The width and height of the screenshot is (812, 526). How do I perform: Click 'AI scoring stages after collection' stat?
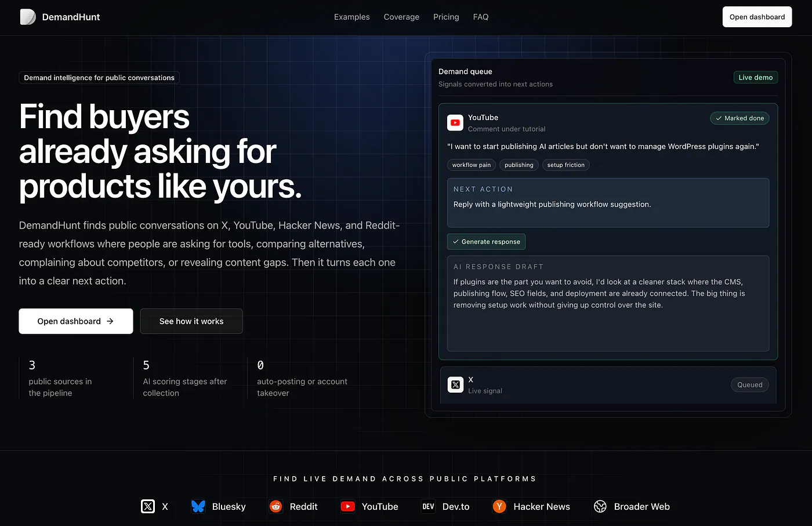[185, 387]
